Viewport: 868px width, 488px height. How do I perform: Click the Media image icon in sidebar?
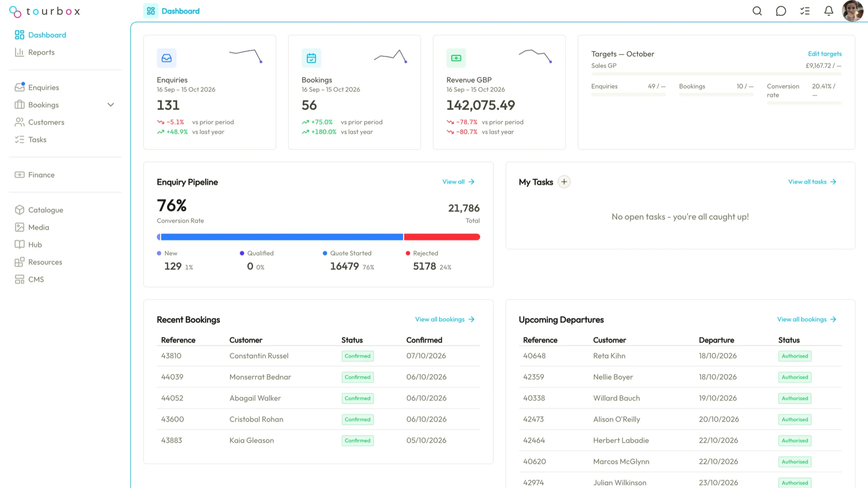tap(19, 227)
